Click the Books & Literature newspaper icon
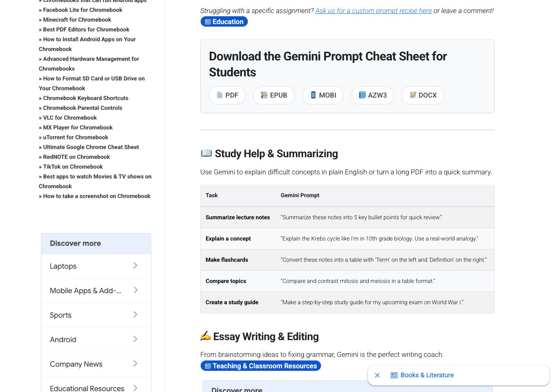The image size is (556, 392). coord(394,375)
